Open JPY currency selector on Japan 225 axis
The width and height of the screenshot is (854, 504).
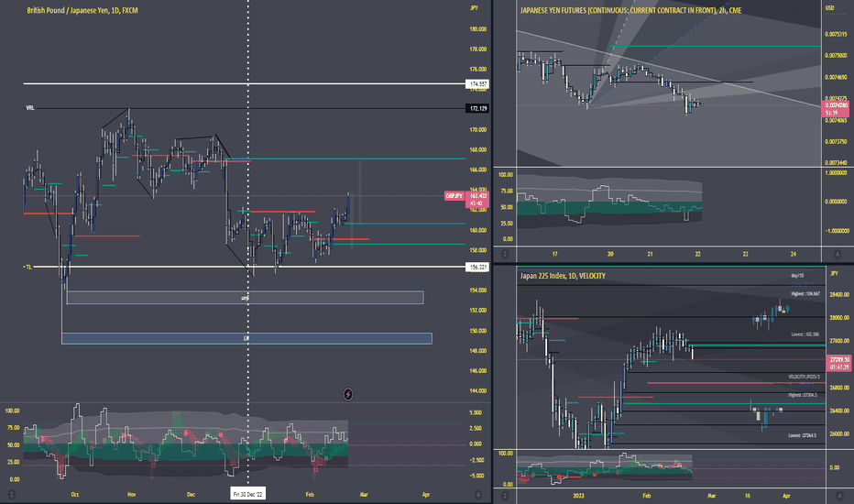tap(834, 273)
